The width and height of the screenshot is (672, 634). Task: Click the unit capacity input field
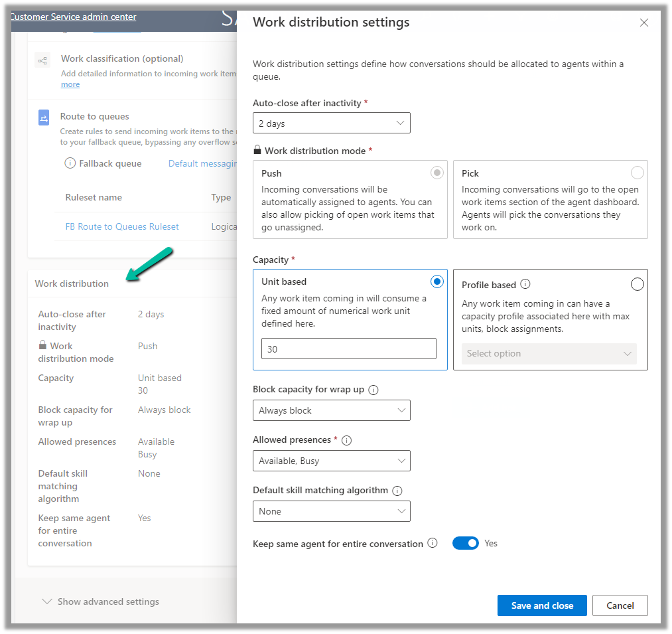[x=348, y=349]
